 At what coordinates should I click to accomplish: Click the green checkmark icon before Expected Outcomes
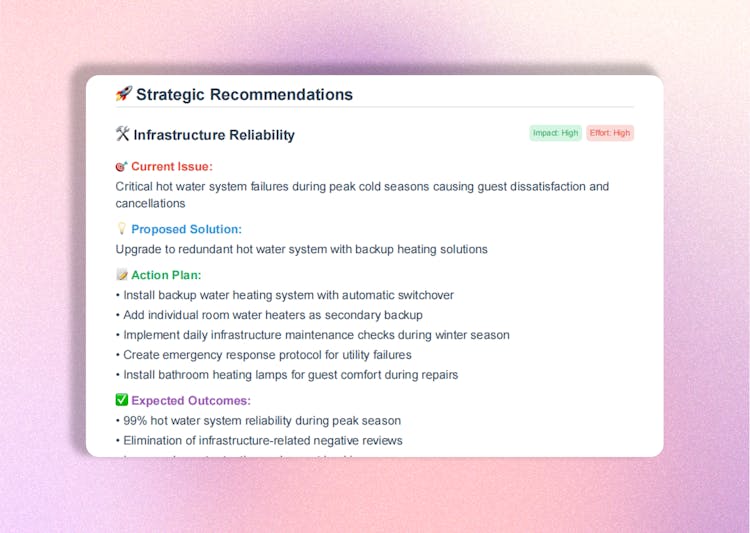(x=121, y=401)
